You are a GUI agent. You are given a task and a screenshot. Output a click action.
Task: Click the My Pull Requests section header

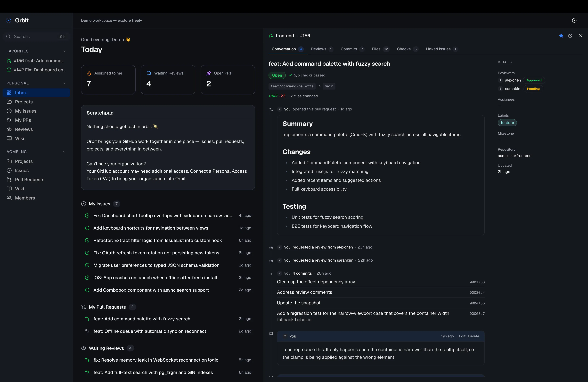[108, 307]
